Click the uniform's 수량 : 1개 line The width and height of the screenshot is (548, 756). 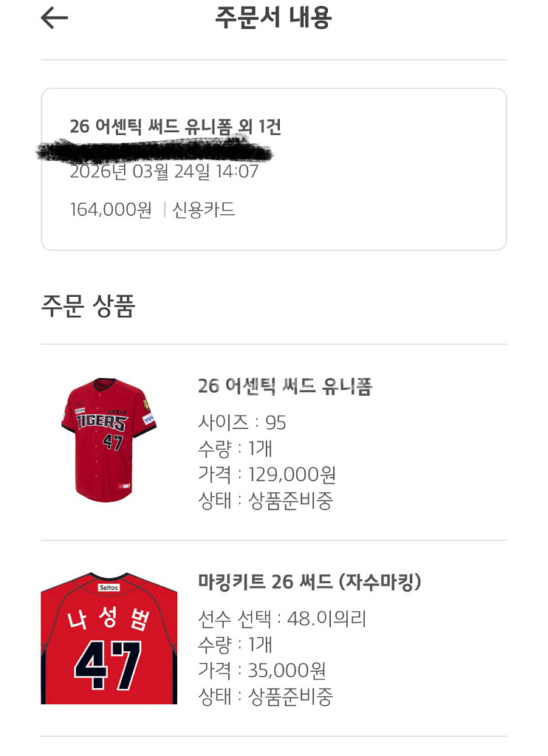[x=235, y=448]
